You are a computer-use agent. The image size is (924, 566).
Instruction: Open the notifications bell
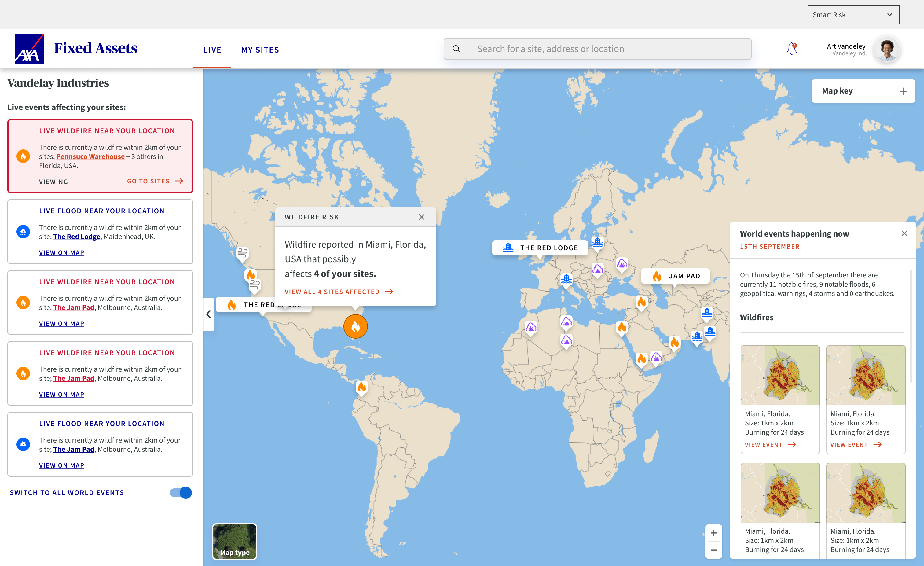(792, 49)
